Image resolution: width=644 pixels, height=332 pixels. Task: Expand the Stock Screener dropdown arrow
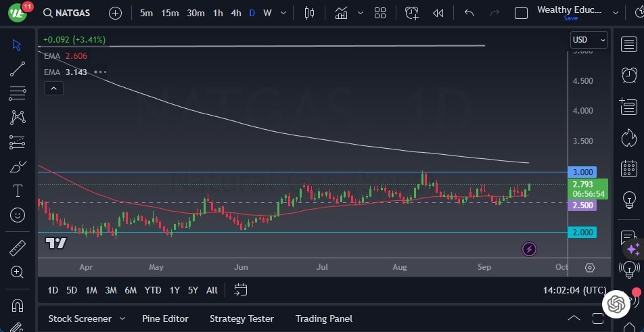tap(122, 318)
